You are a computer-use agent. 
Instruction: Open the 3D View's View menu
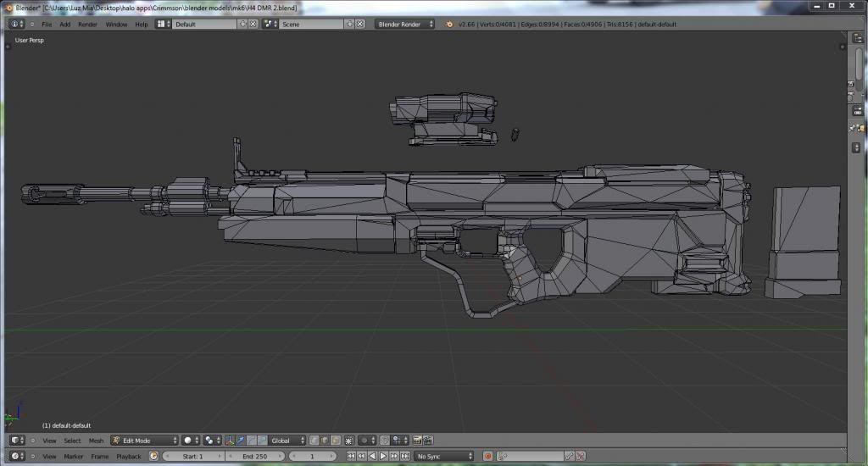[50, 441]
